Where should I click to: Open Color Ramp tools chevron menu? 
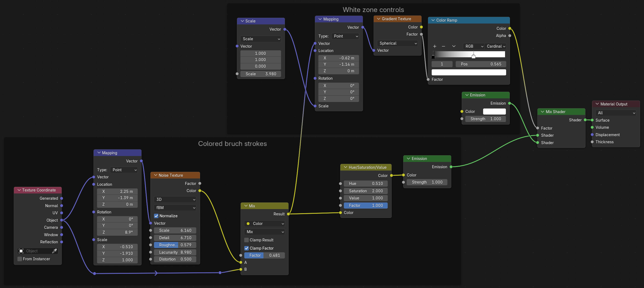pos(454,46)
